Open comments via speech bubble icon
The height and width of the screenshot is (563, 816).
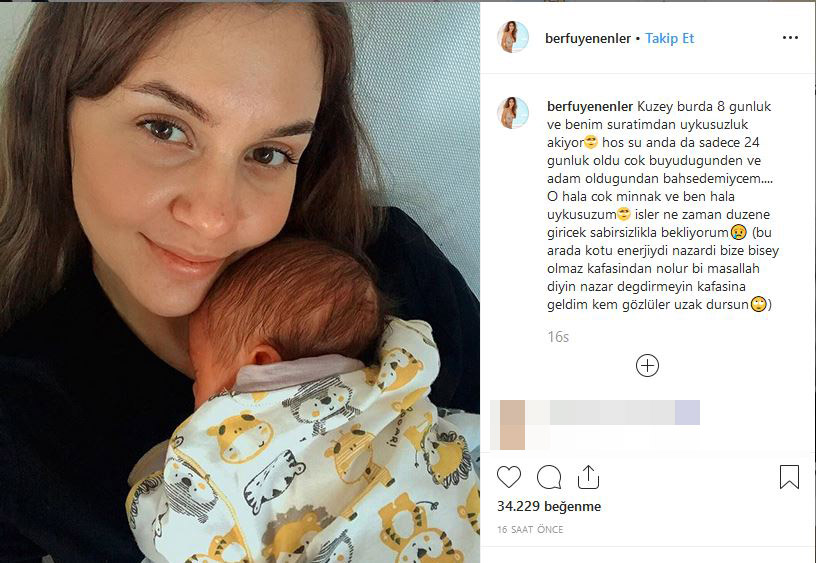[549, 477]
